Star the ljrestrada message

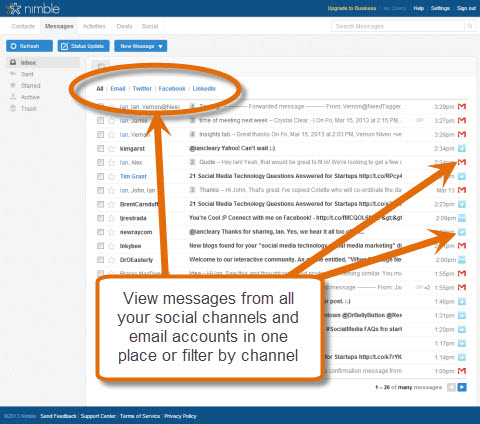pos(111,218)
